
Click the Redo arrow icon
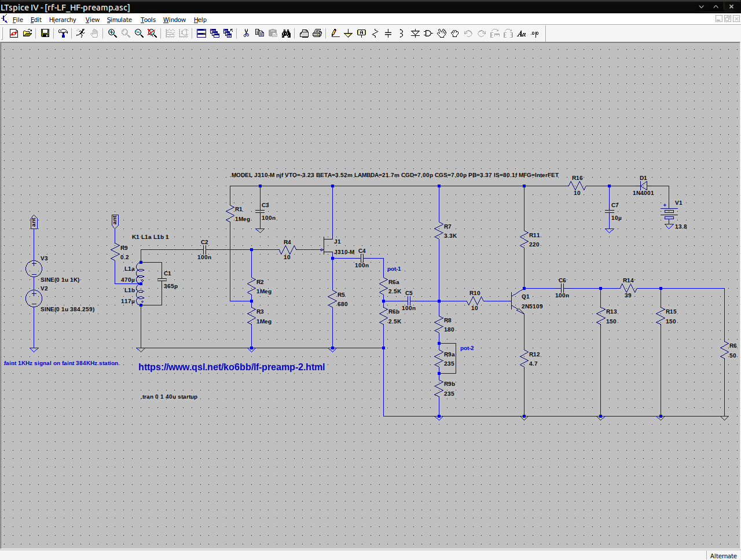(x=482, y=34)
